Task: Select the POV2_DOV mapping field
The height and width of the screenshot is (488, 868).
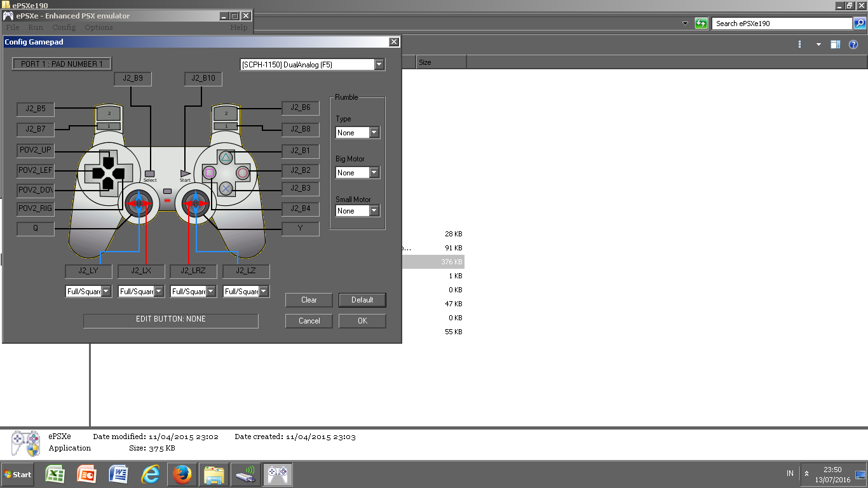Action: 36,191
